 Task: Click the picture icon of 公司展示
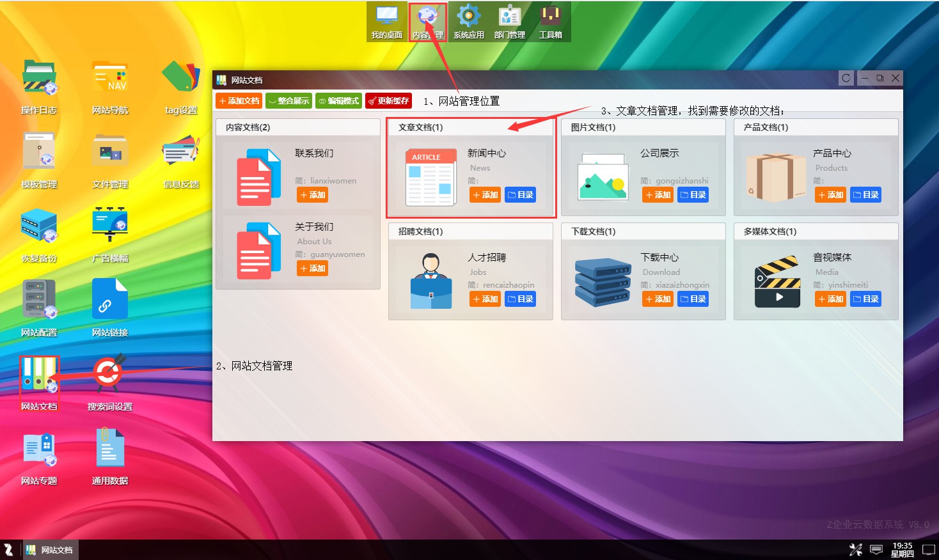(x=603, y=177)
